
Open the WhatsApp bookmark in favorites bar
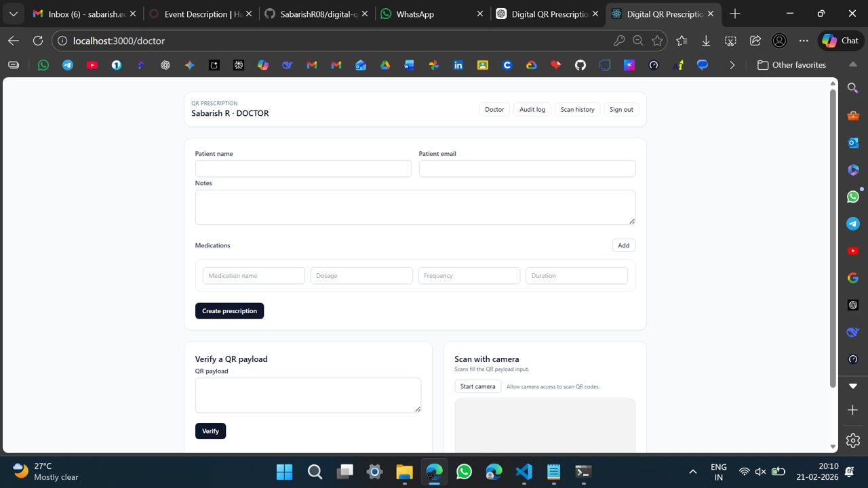click(x=43, y=65)
